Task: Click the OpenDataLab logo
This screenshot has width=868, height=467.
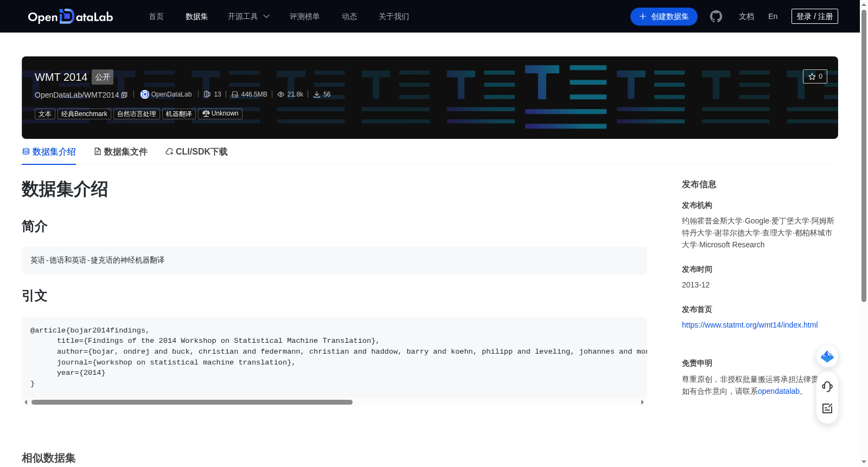Action: coord(71,16)
